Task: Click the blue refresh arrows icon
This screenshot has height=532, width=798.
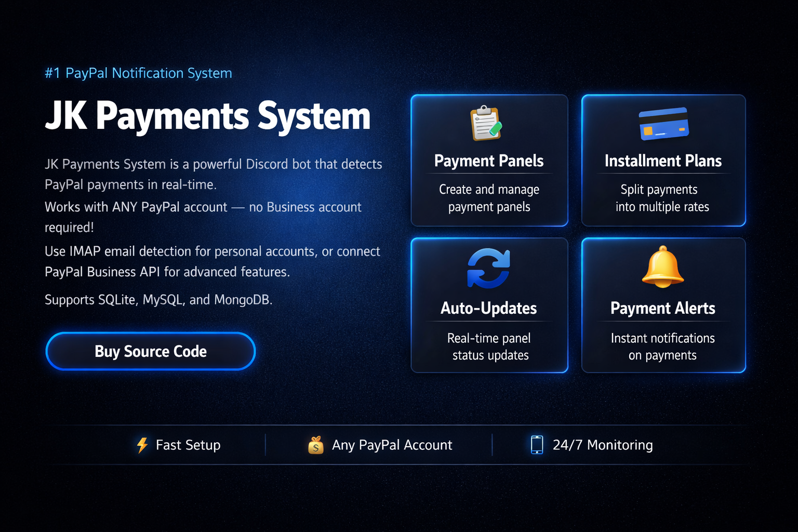Action: (x=488, y=268)
